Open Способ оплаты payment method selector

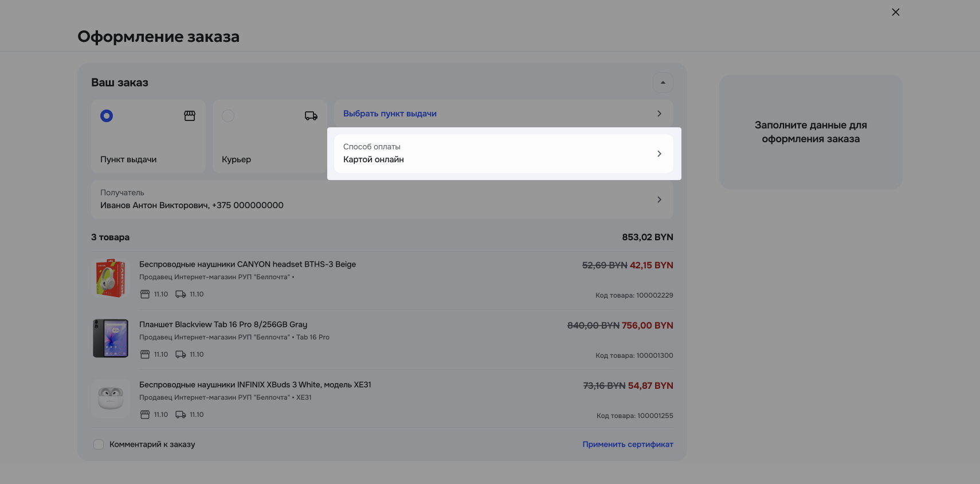coord(503,154)
